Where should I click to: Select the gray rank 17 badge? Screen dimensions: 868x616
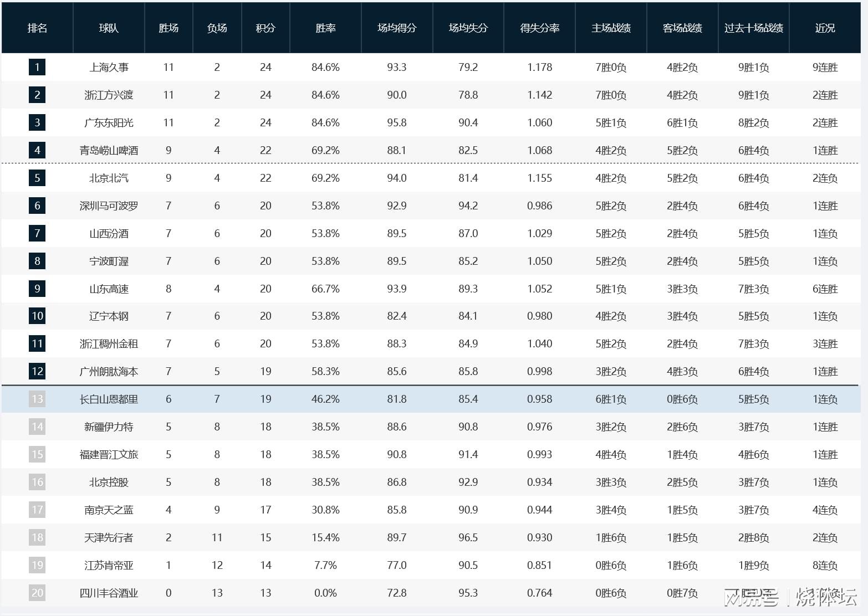tap(37, 510)
